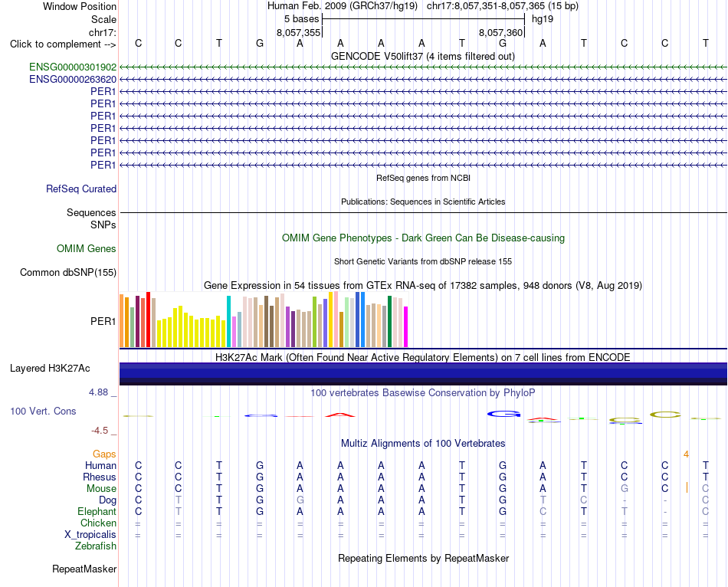Click the faded G in the Mouse row
728x587 pixels.
tap(625, 489)
